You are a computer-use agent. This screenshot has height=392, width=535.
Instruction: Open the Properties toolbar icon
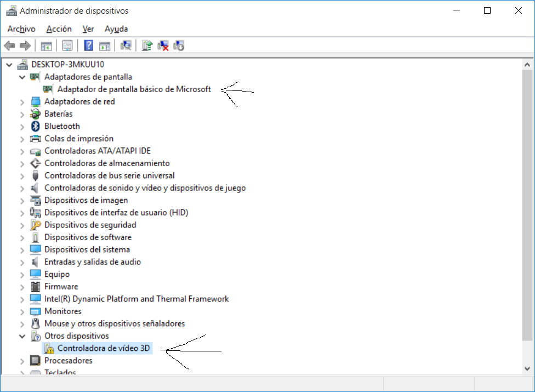coord(67,45)
